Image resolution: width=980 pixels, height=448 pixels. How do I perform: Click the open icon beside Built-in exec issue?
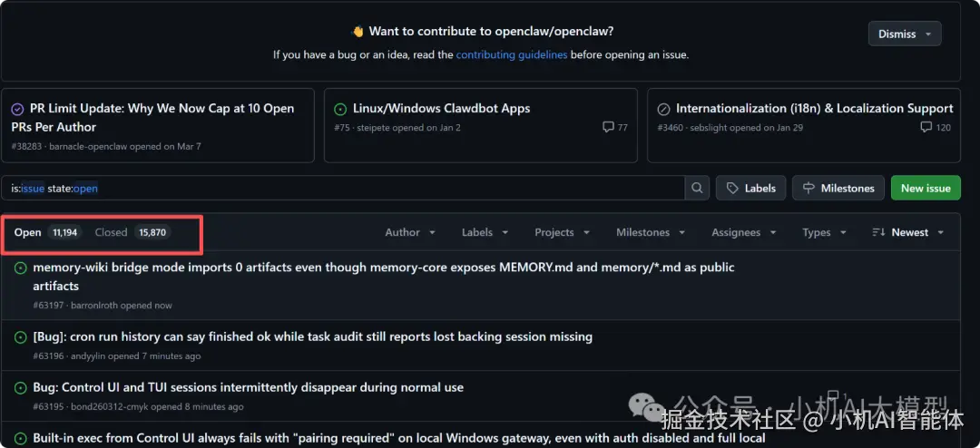(20, 439)
